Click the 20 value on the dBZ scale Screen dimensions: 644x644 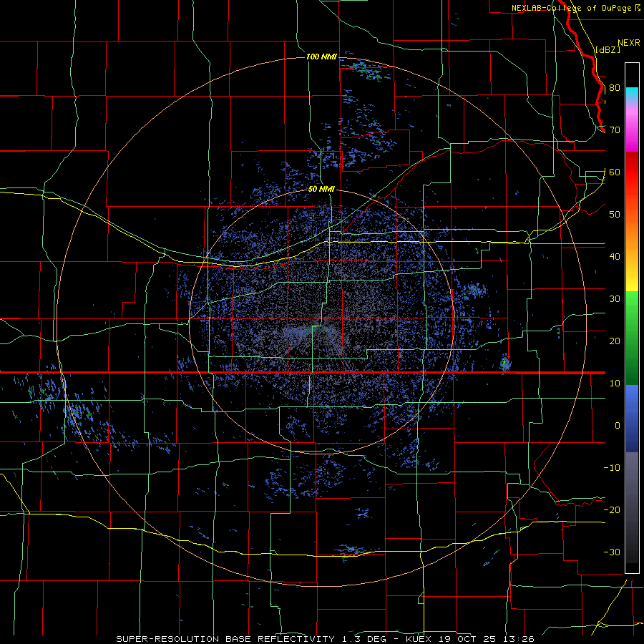615,341
